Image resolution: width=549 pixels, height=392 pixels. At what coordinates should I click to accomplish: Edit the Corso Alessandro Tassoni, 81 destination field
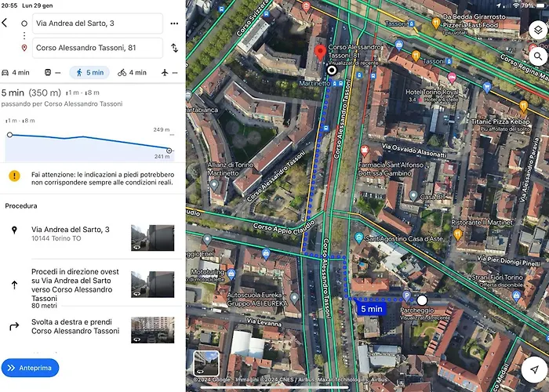click(97, 48)
